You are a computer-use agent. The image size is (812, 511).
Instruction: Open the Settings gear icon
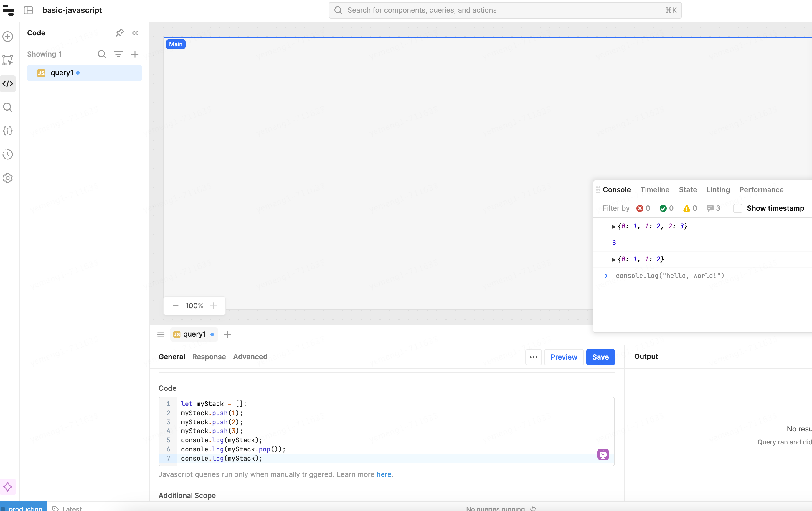(8, 178)
